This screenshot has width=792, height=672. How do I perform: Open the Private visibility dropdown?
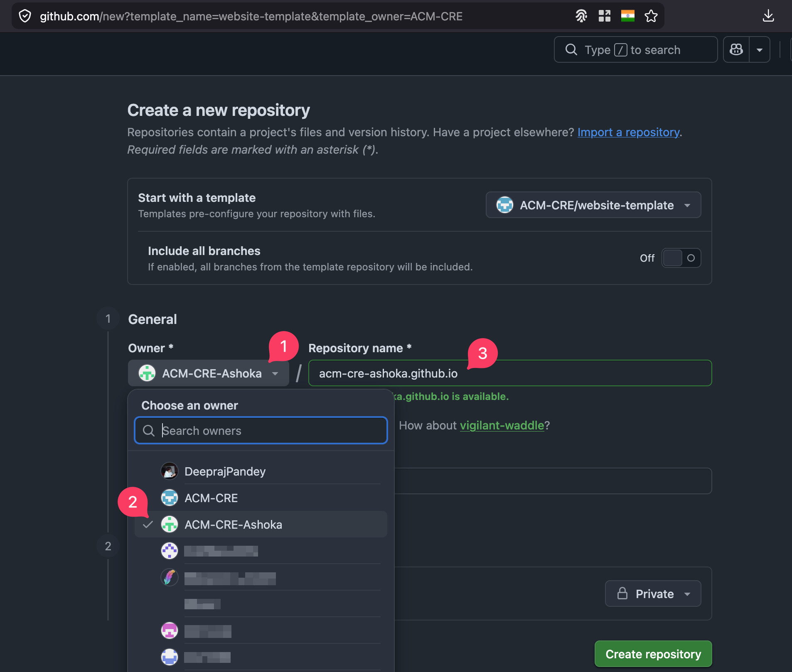(653, 594)
